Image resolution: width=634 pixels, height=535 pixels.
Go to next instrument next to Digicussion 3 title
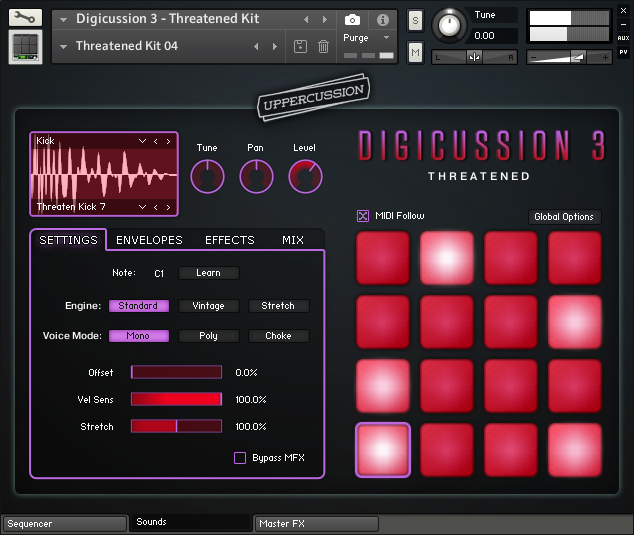click(324, 19)
